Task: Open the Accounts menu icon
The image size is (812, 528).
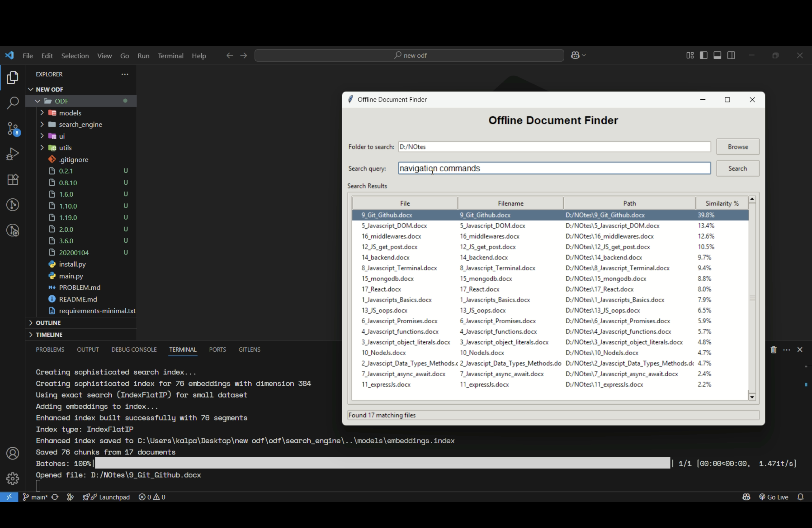Action: point(13,453)
